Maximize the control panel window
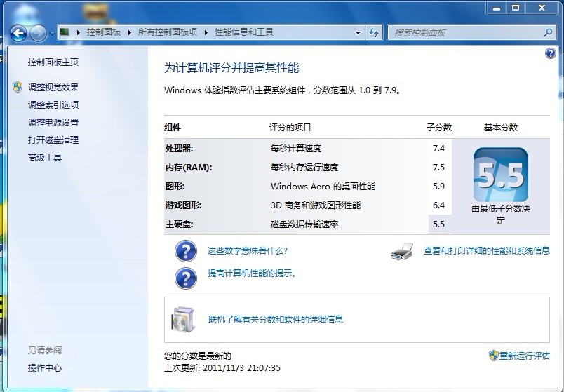The height and width of the screenshot is (392, 564). click(x=516, y=8)
